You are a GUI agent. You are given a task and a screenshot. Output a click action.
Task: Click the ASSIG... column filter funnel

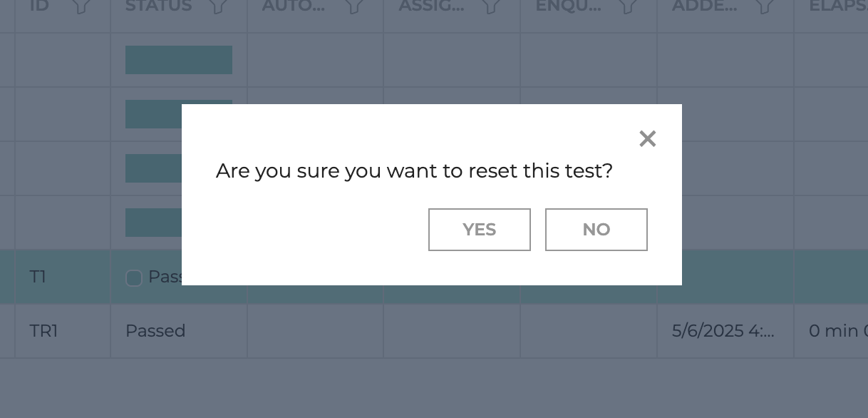pos(490,6)
